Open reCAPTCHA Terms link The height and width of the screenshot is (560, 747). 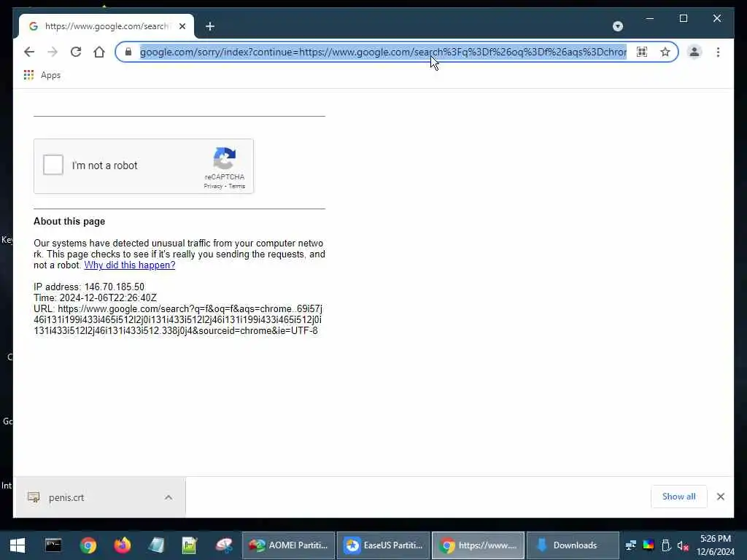coord(237,186)
